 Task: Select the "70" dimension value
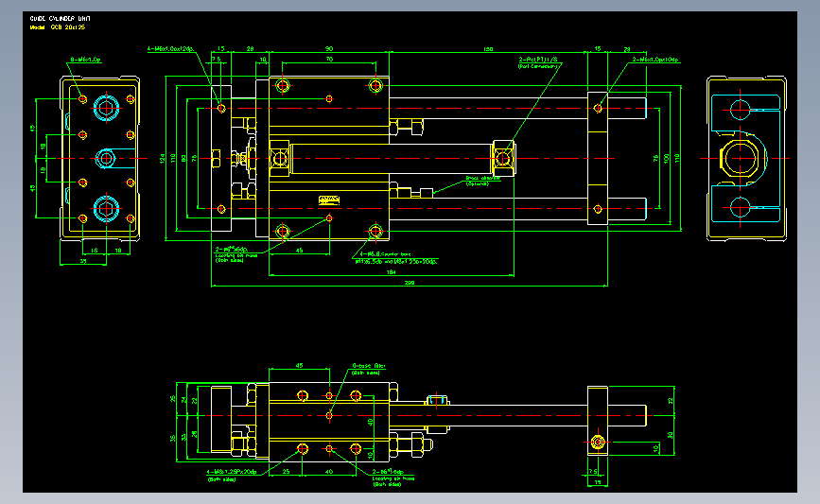point(329,59)
